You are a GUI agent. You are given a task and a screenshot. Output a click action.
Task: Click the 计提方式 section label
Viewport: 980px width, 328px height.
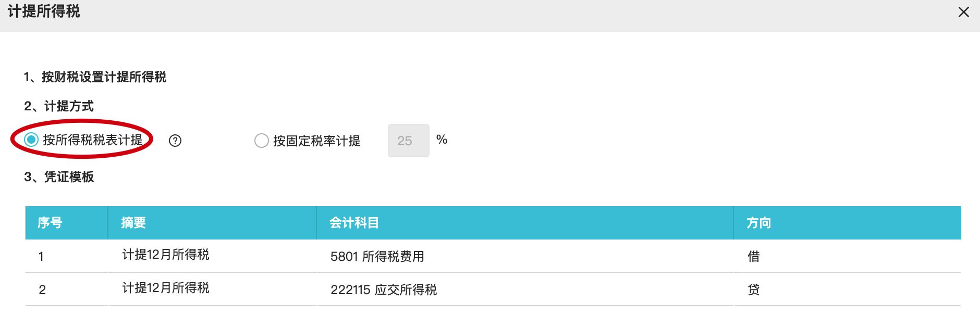point(69,106)
